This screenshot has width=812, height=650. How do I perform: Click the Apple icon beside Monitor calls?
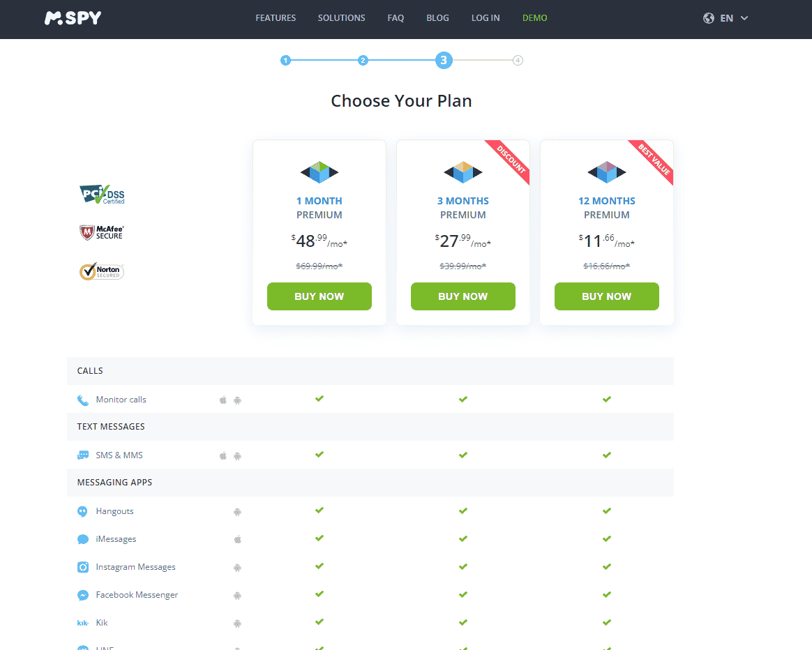coord(223,400)
